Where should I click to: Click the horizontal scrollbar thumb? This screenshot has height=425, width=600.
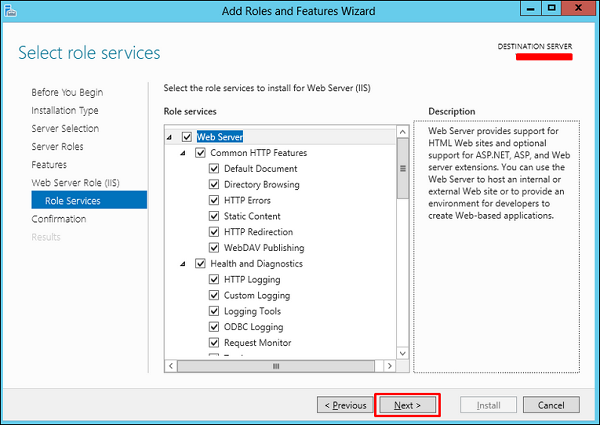(x=277, y=366)
